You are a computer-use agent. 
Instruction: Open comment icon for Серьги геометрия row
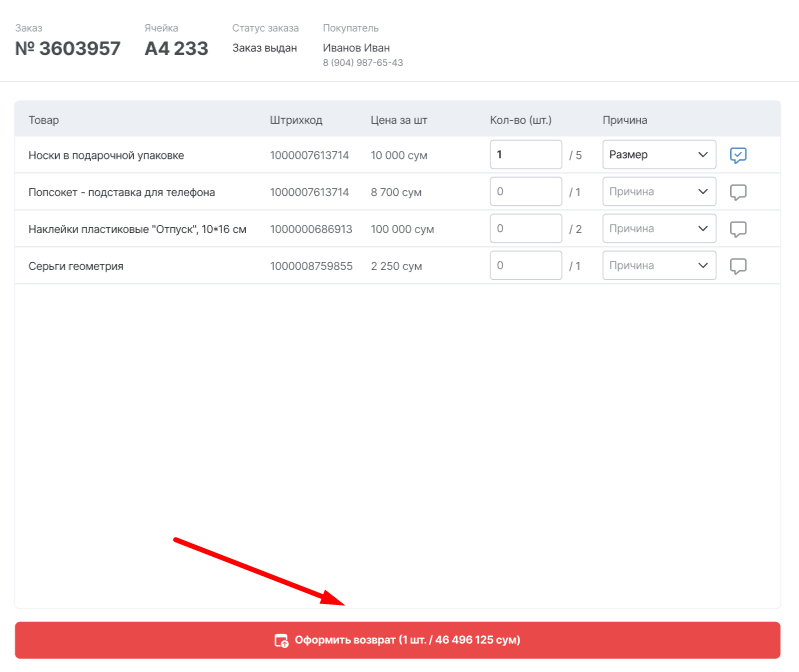[738, 266]
